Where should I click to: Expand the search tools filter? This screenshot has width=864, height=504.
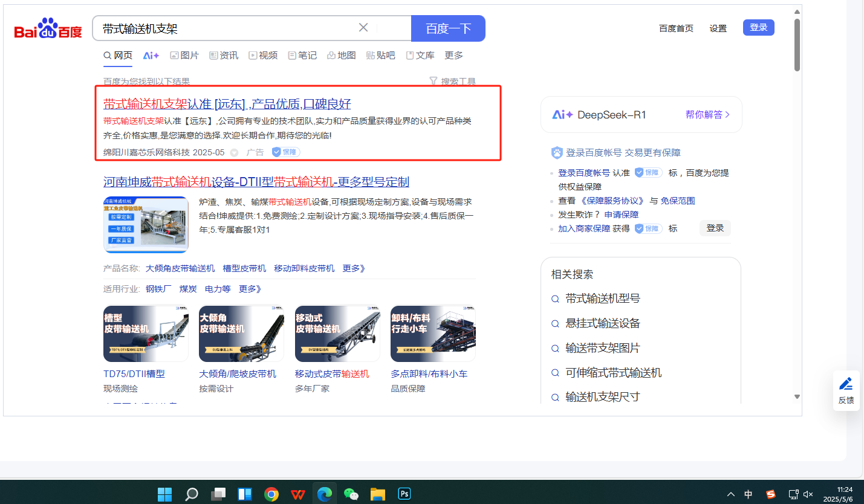pos(452,82)
